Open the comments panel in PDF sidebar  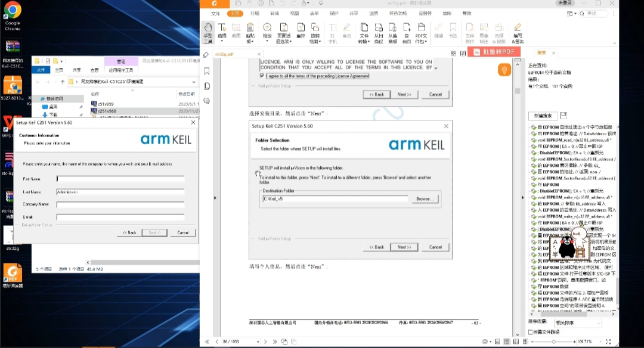point(206,101)
